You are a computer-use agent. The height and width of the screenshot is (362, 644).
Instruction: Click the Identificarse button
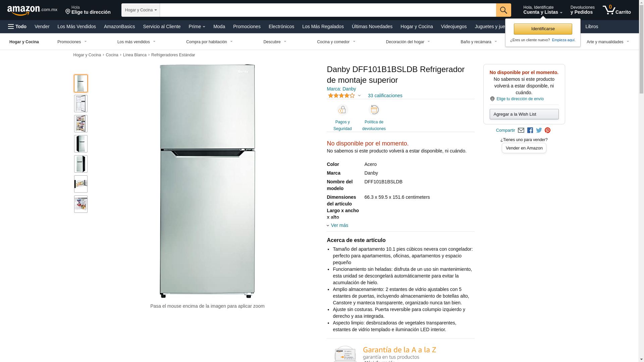pos(543,29)
